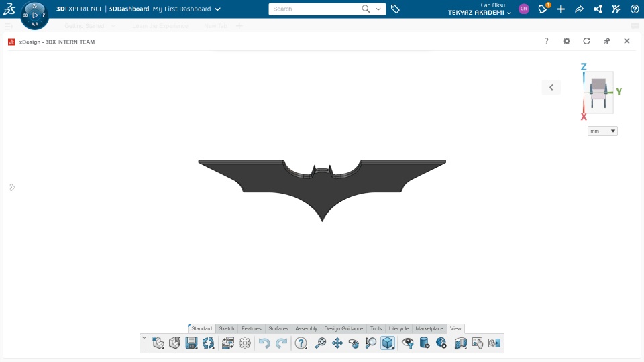Switch to the Tools tab

[x=376, y=328]
